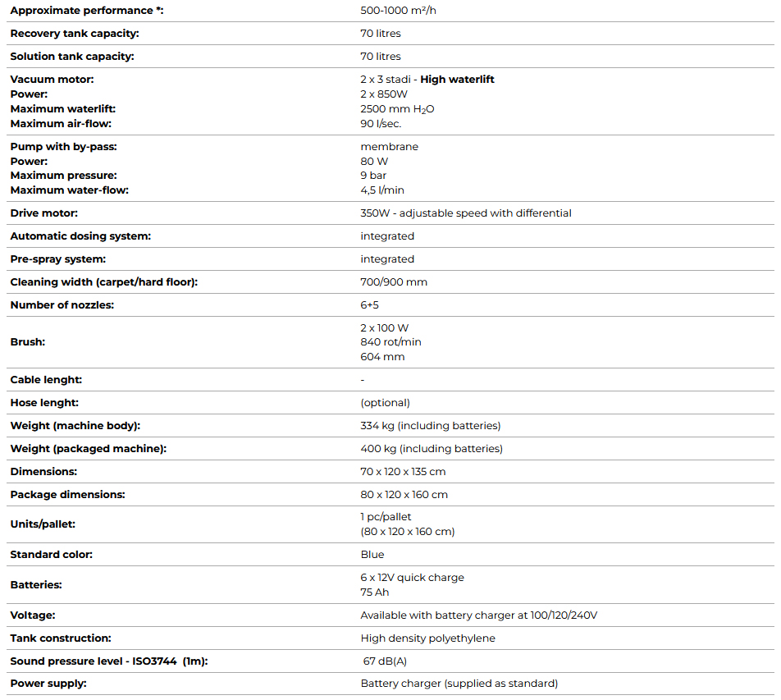The height and width of the screenshot is (700, 781).
Task: Click the '(optional)' hose length value
Action: pos(385,403)
